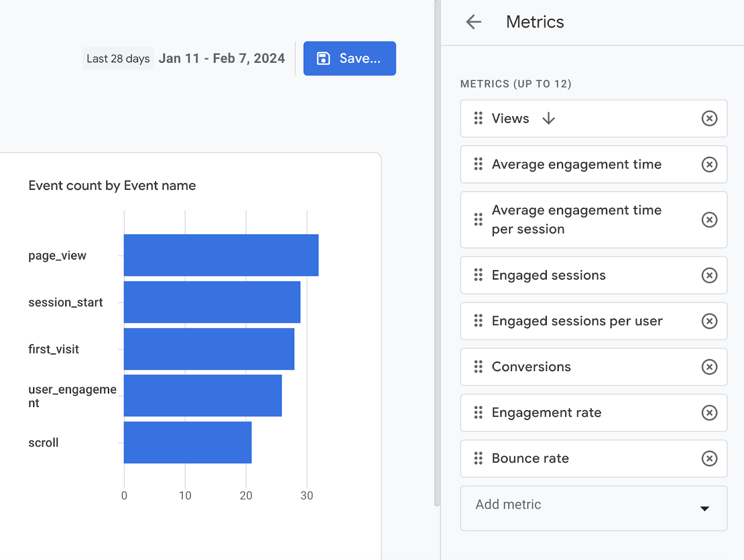
Task: Click the page_view bar in the chart
Action: pos(221,255)
